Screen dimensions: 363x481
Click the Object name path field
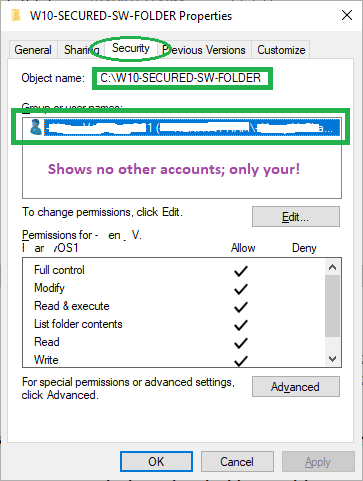point(182,78)
